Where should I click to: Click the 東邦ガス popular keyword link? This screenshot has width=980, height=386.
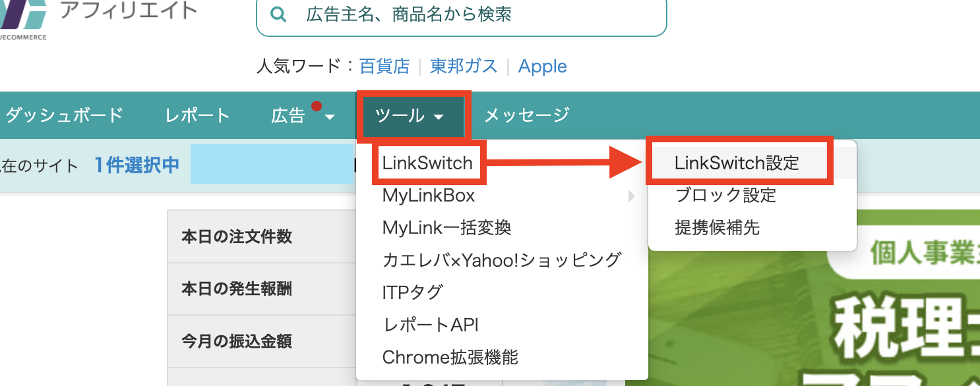(x=464, y=67)
